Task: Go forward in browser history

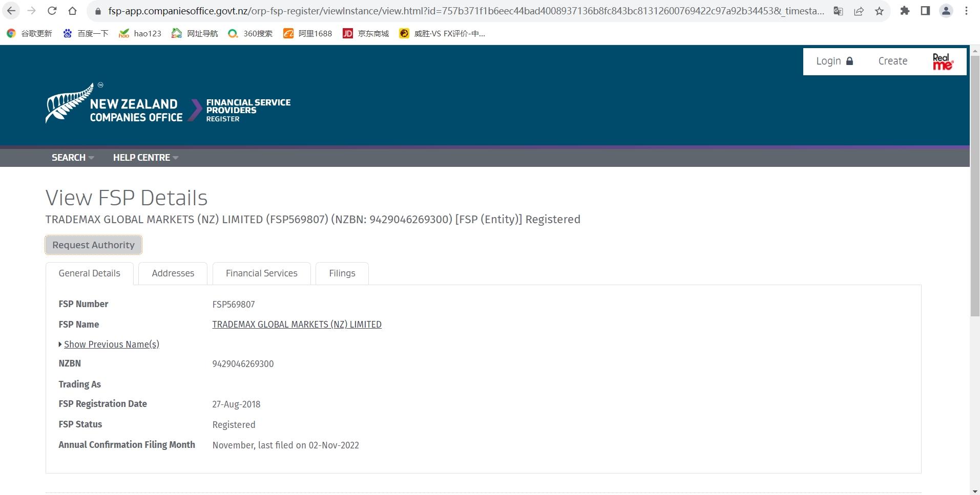Action: 31,11
